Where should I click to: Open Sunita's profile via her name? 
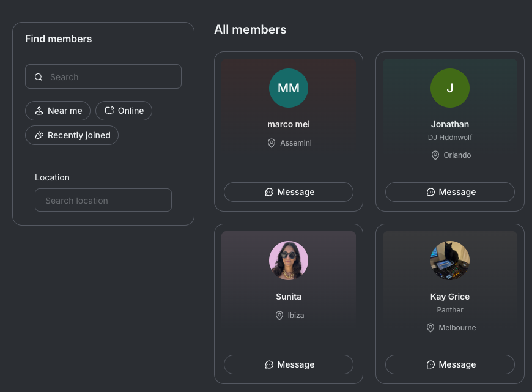(x=289, y=297)
